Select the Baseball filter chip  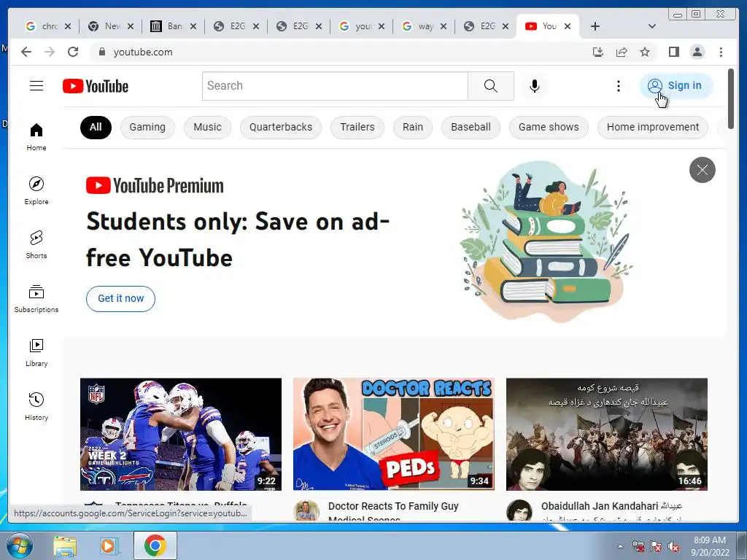click(471, 127)
